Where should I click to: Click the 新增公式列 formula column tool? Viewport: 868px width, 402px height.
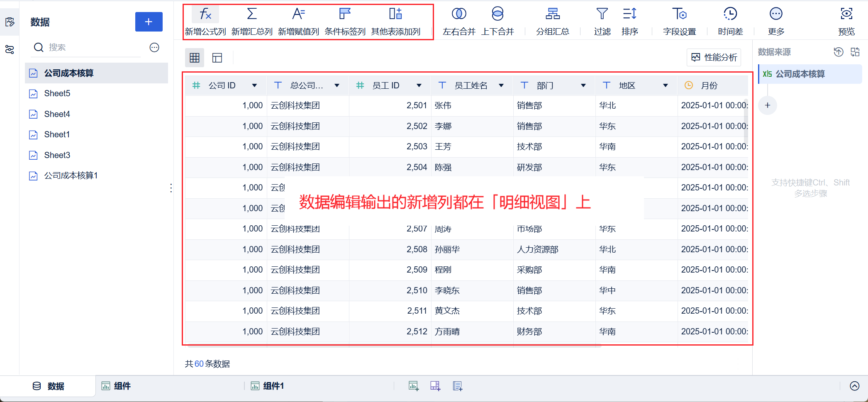point(205,22)
